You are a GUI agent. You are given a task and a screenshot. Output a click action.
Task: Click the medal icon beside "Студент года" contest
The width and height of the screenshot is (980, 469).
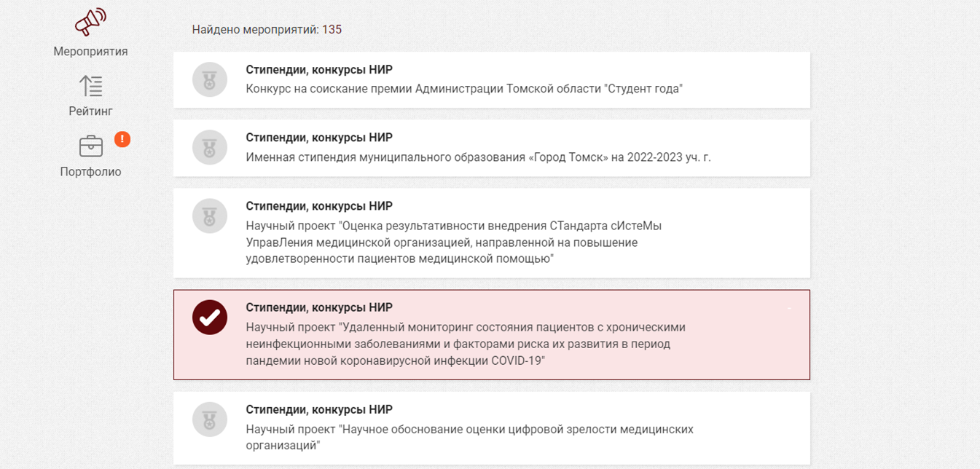210,79
